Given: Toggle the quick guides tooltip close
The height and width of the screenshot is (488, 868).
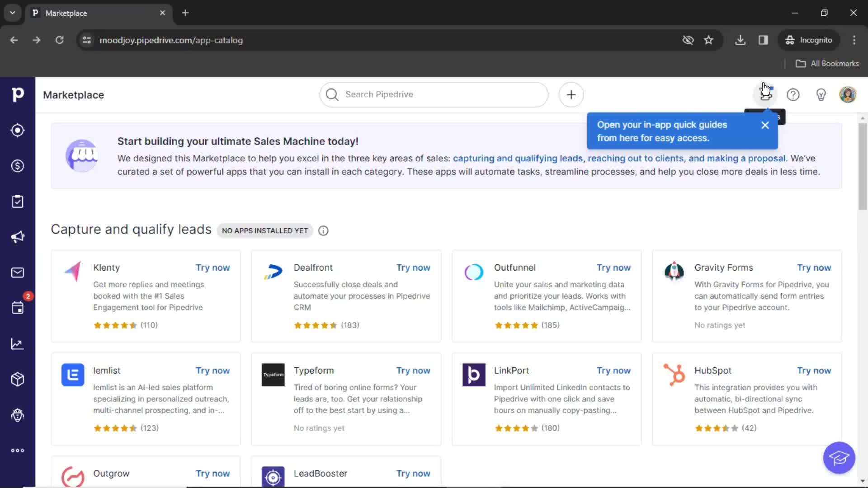Looking at the screenshot, I should click(x=764, y=125).
